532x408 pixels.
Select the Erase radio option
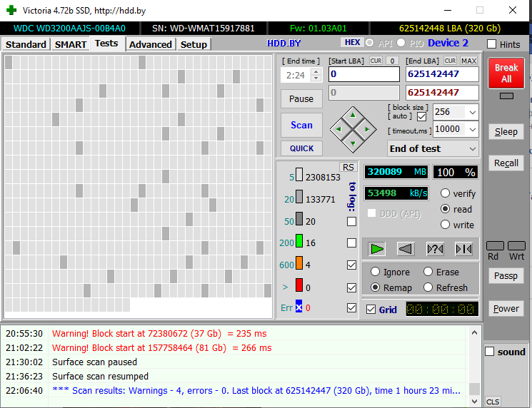(x=428, y=272)
